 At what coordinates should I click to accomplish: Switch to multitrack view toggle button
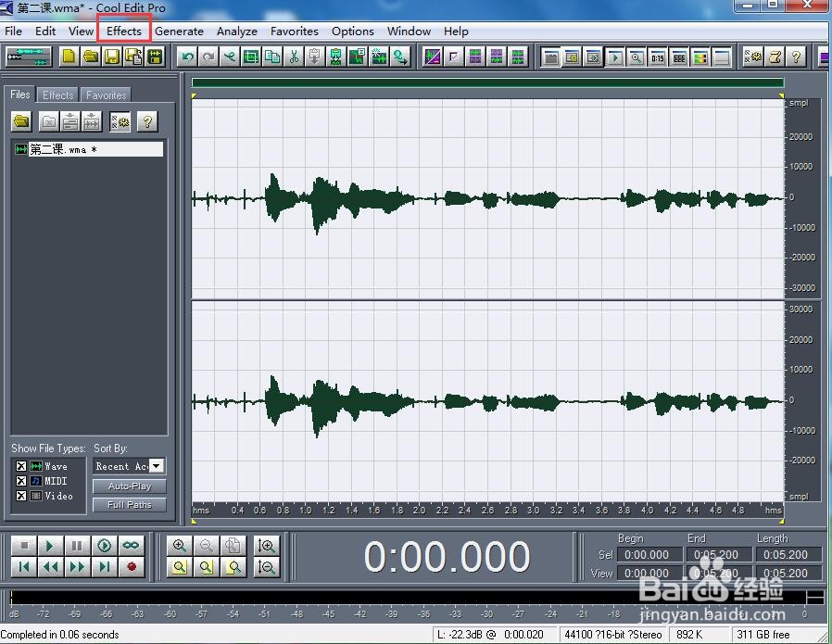pyautogui.click(x=28, y=57)
